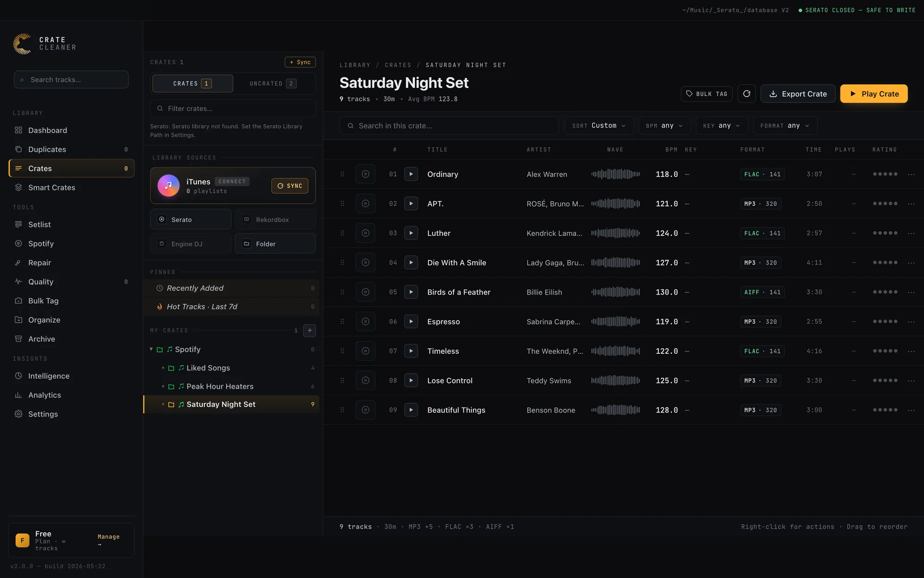Select the Saturday Night Set crate
The image size is (924, 578).
coord(231,404)
